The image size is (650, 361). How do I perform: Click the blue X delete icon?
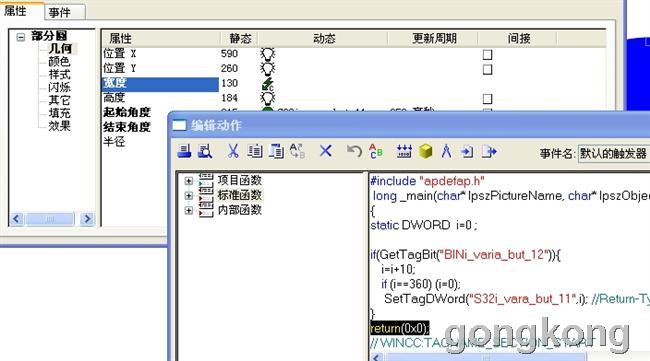(x=326, y=151)
